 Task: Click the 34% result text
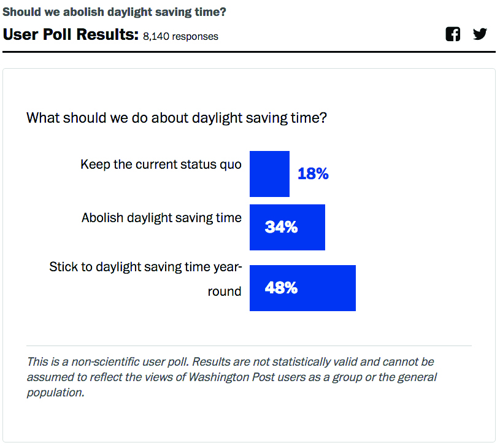(x=281, y=227)
